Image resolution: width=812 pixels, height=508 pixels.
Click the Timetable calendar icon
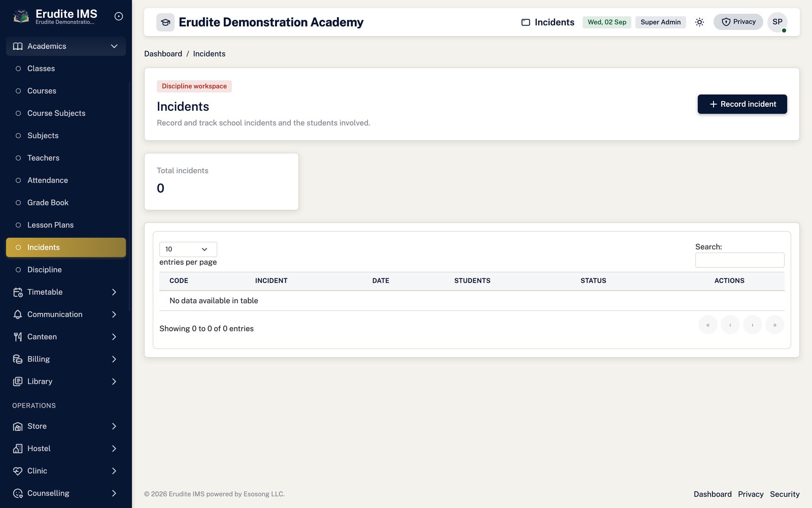click(x=18, y=292)
